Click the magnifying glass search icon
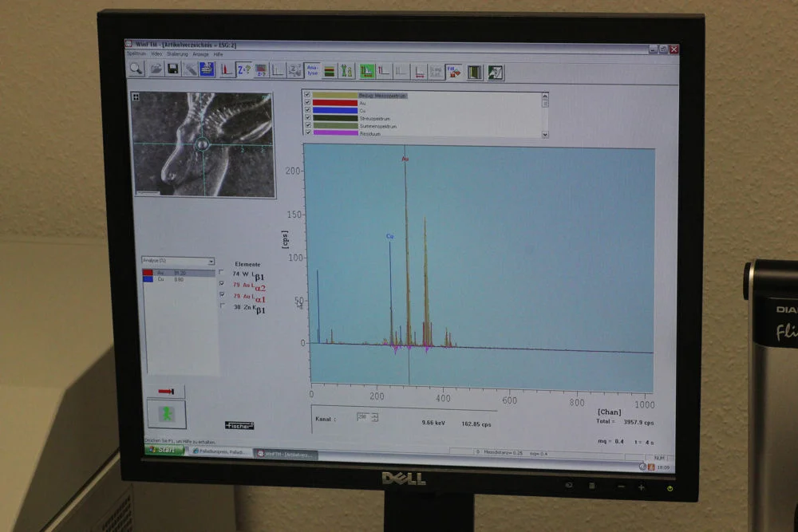Screen dimensions: 798x532 136,68
